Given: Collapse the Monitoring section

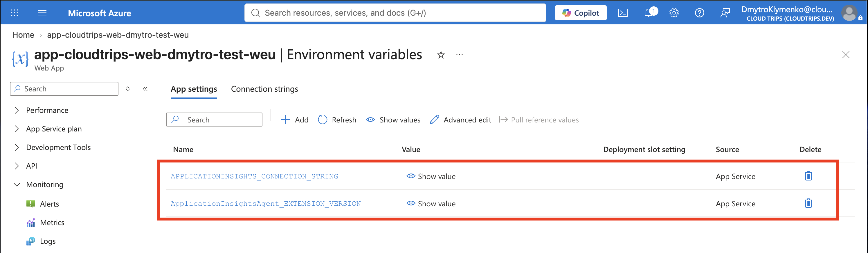Looking at the screenshot, I should pos(17,184).
